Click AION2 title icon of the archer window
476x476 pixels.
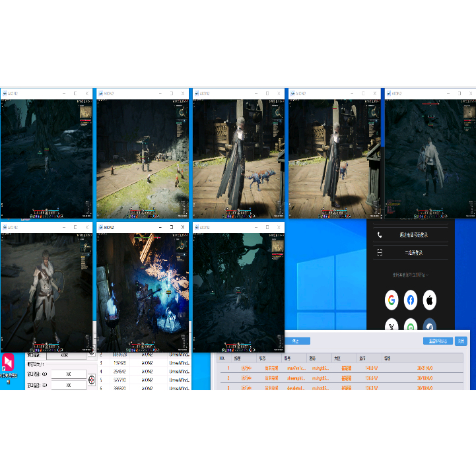pyautogui.click(x=4, y=227)
